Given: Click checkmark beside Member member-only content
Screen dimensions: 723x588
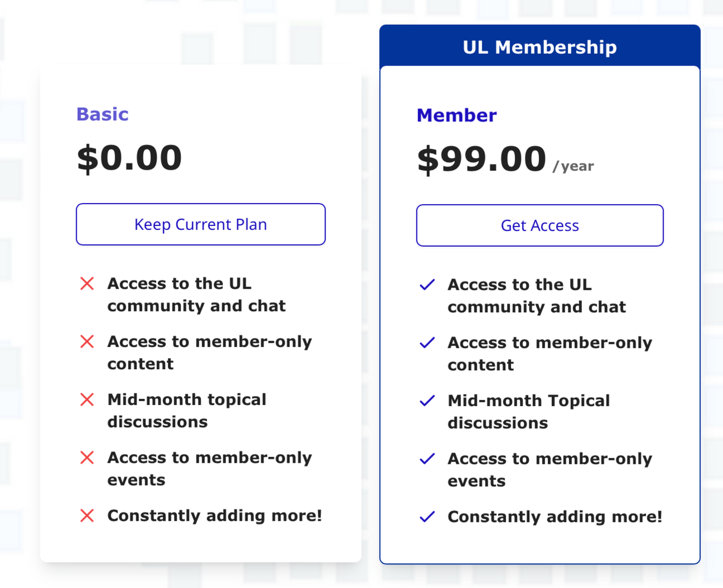Looking at the screenshot, I should 427,342.
